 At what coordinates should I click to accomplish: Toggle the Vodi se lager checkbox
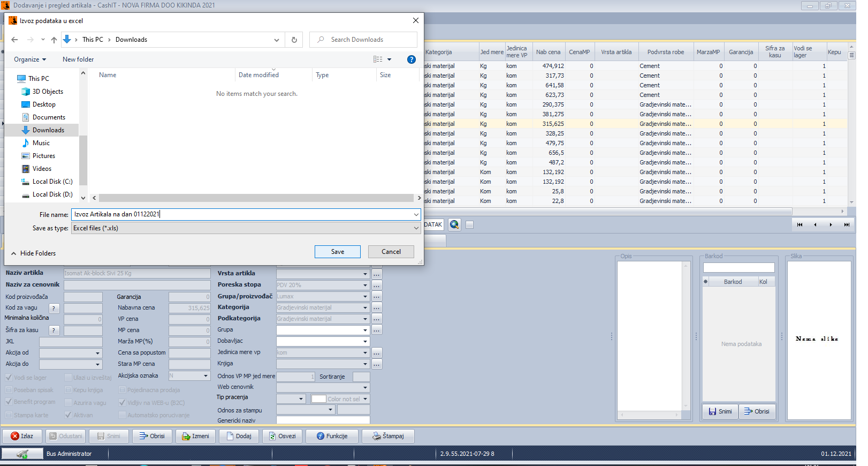[9, 378]
